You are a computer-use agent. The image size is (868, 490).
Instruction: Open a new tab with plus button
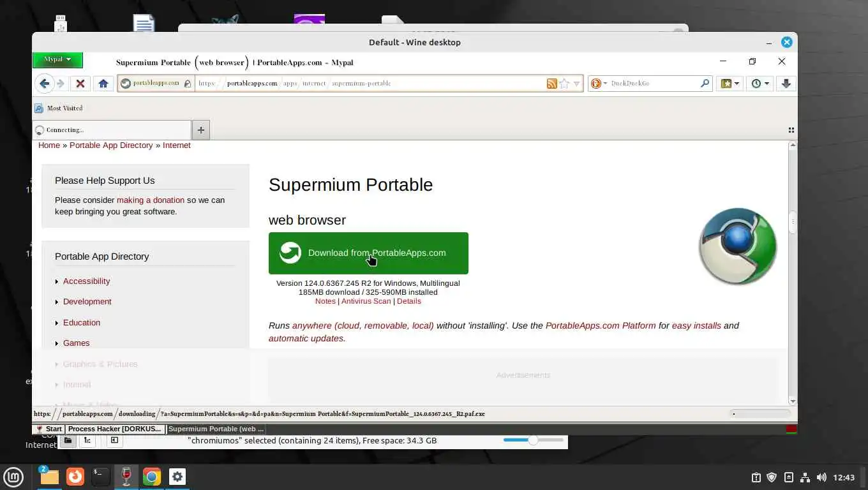point(201,130)
